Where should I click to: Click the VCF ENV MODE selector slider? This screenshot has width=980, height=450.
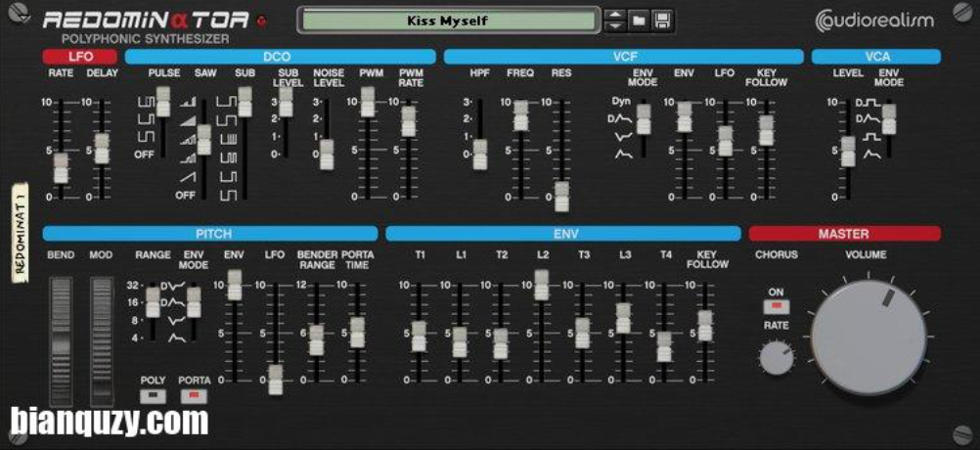[x=644, y=119]
